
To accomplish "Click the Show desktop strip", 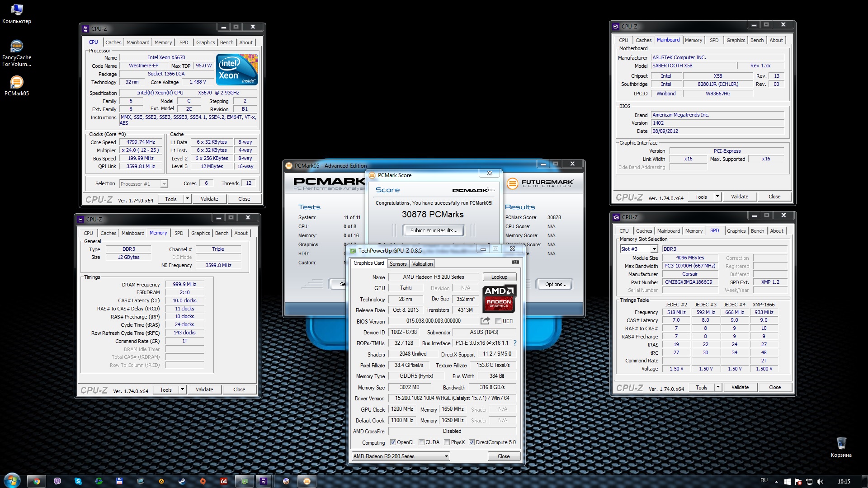I will 865,481.
